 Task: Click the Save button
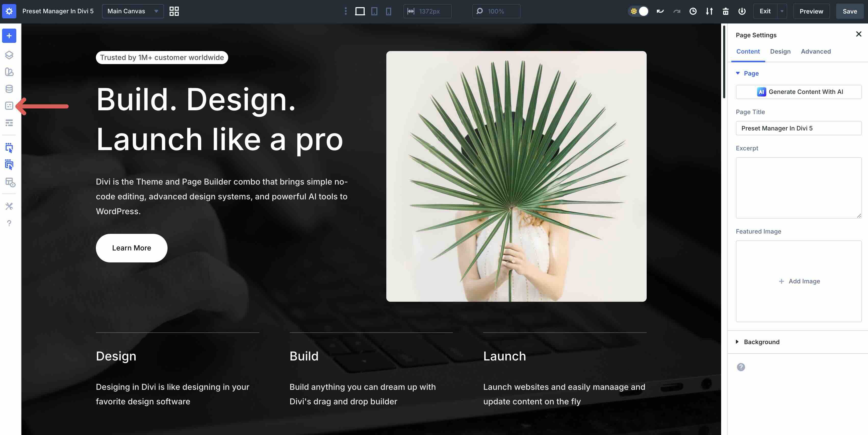(x=849, y=11)
